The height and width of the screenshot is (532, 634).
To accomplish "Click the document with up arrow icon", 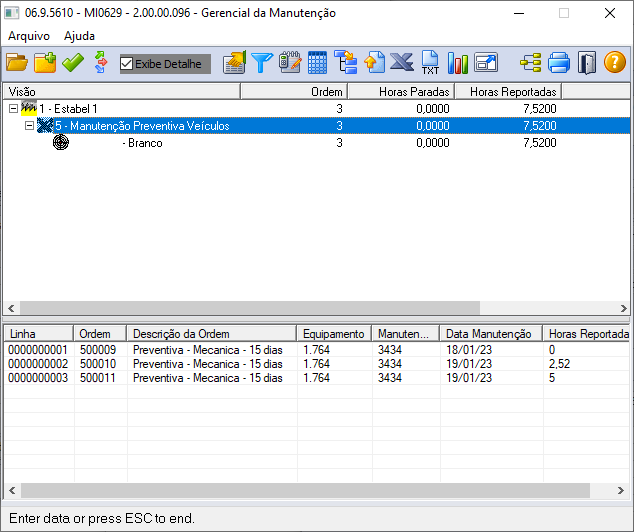I will click(374, 63).
